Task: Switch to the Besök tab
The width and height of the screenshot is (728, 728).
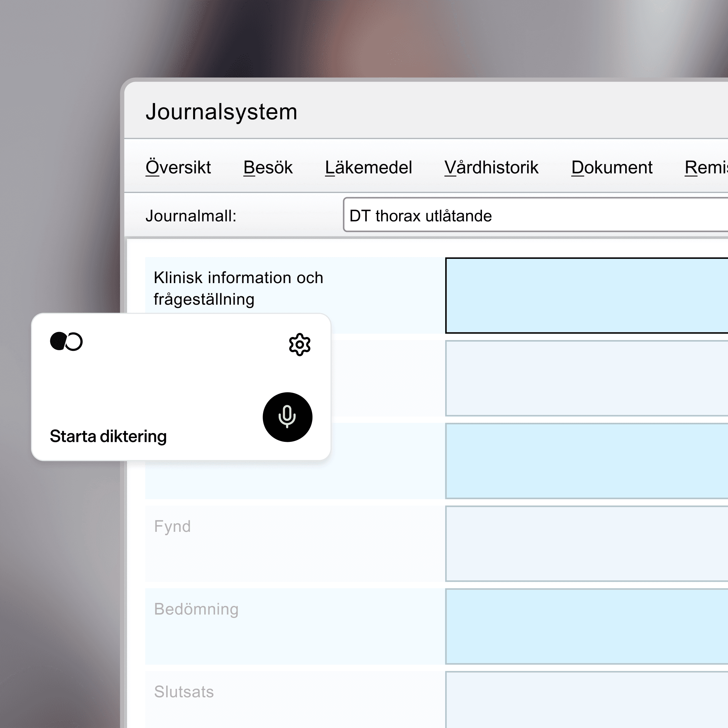Action: click(268, 167)
